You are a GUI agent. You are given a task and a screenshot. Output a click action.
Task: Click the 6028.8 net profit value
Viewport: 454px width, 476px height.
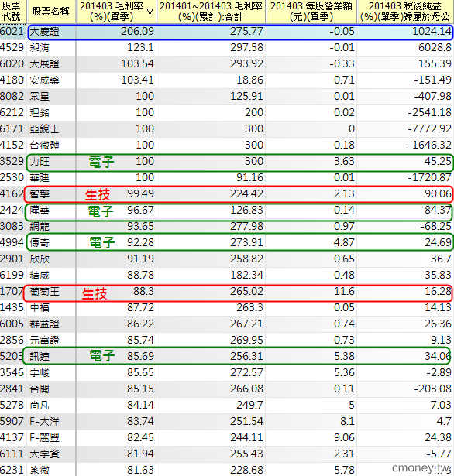435,48
